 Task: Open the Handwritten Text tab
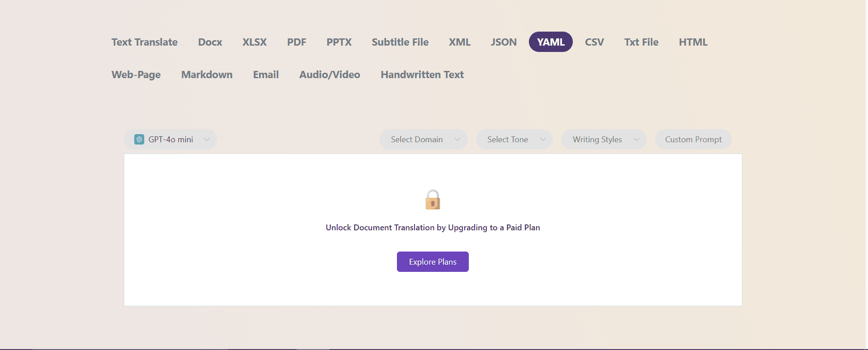[x=422, y=75]
